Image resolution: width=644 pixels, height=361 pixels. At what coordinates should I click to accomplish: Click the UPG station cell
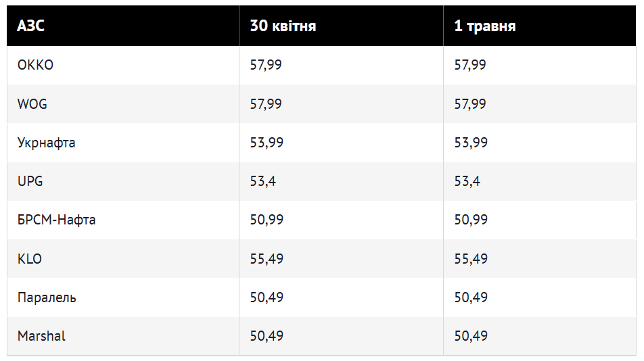tap(123, 181)
